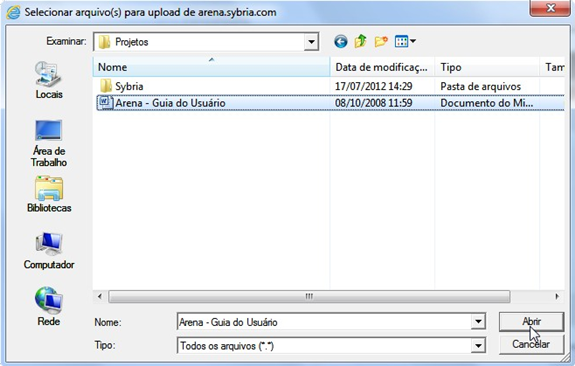Expand the Nome file name dropdown arrow
The height and width of the screenshot is (366, 575).
click(x=478, y=322)
